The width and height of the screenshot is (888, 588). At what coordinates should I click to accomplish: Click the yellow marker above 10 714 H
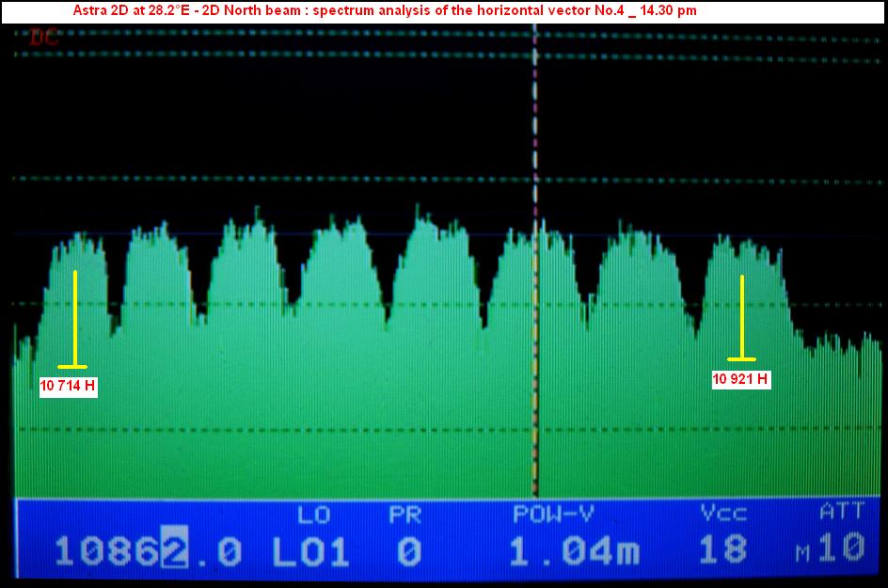(74, 318)
